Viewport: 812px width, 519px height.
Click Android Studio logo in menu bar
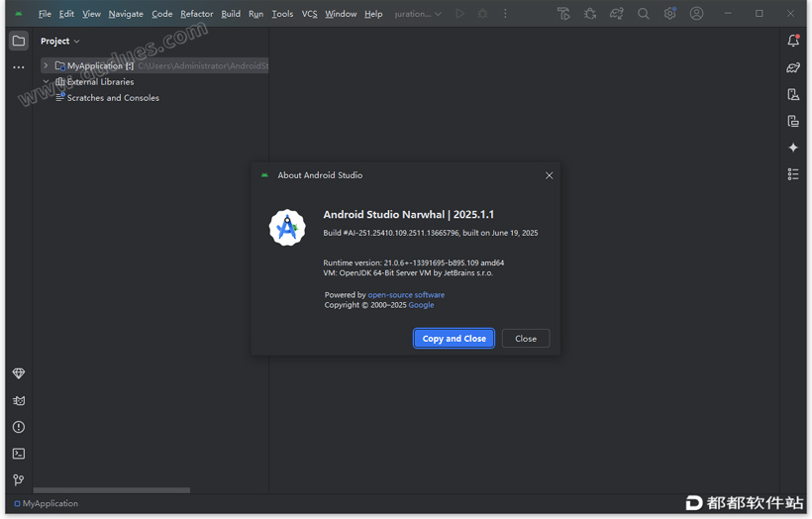pyautogui.click(x=19, y=14)
